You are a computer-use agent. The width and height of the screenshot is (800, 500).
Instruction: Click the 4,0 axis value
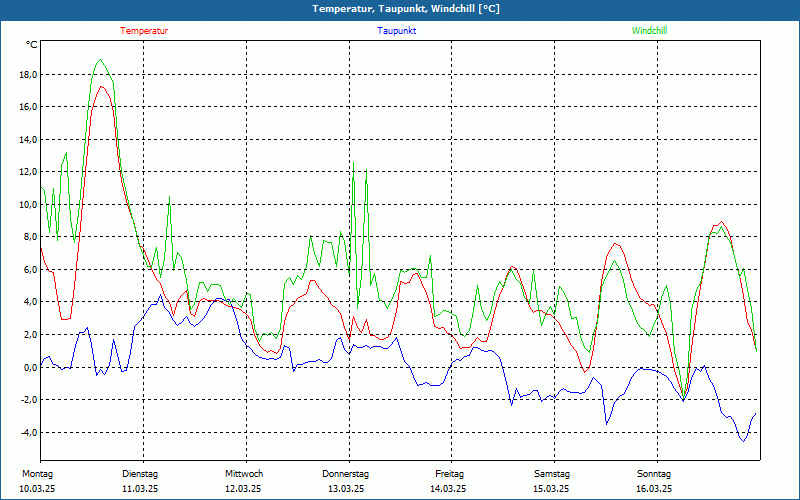30,302
